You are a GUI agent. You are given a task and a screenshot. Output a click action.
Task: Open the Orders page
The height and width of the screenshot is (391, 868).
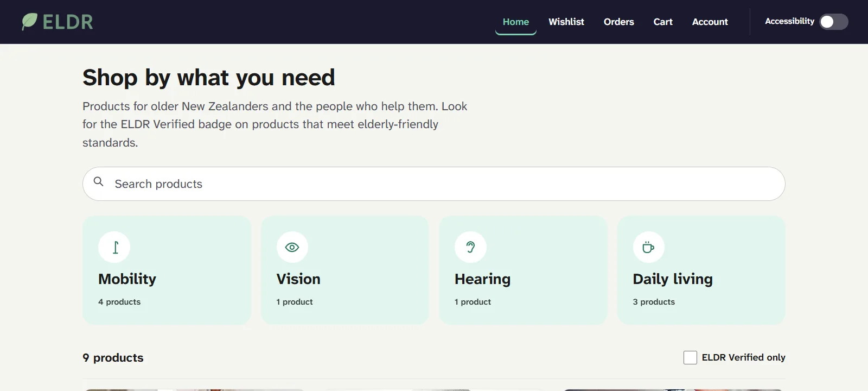pos(619,22)
